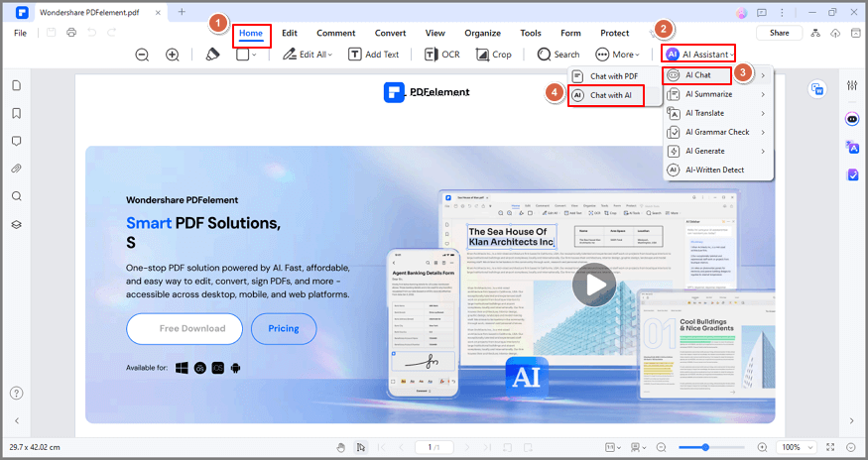Open the File menu
The width and height of the screenshot is (868, 460).
21,34
